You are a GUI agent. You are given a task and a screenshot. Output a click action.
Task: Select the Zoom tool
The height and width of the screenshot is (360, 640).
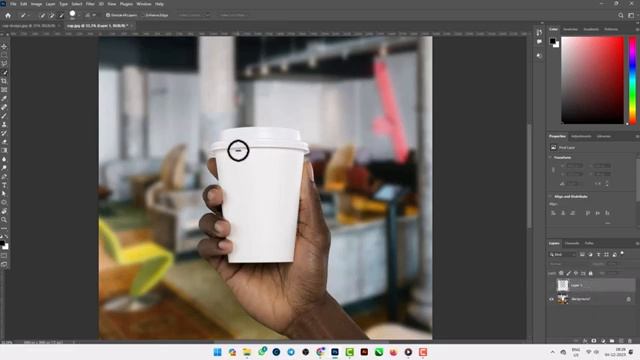(4, 220)
